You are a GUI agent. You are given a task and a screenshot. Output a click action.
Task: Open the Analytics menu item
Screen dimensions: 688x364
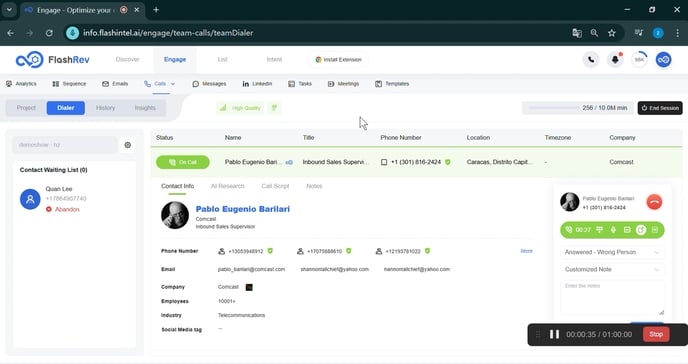click(21, 84)
